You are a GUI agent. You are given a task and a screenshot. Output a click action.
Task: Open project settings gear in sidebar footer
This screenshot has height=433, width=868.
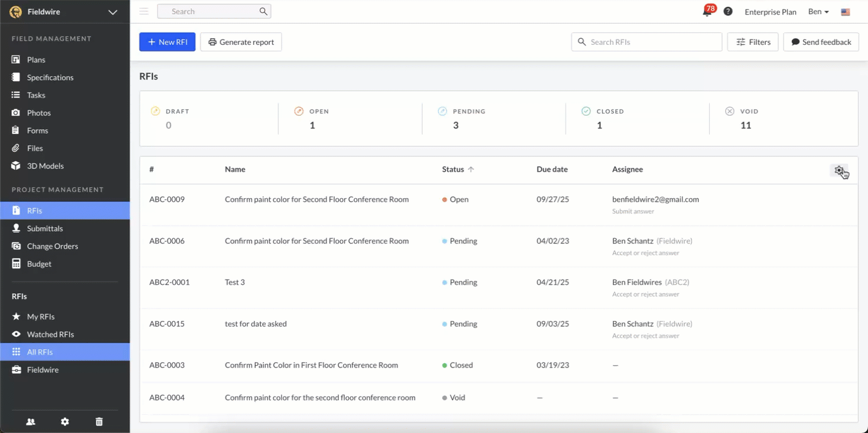(x=65, y=422)
